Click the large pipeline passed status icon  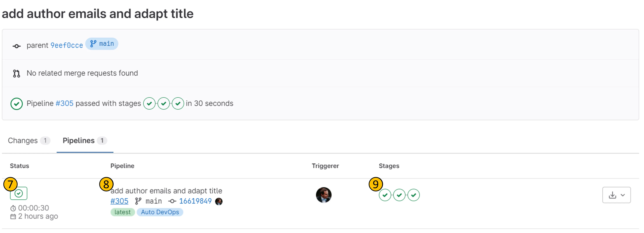tap(17, 104)
